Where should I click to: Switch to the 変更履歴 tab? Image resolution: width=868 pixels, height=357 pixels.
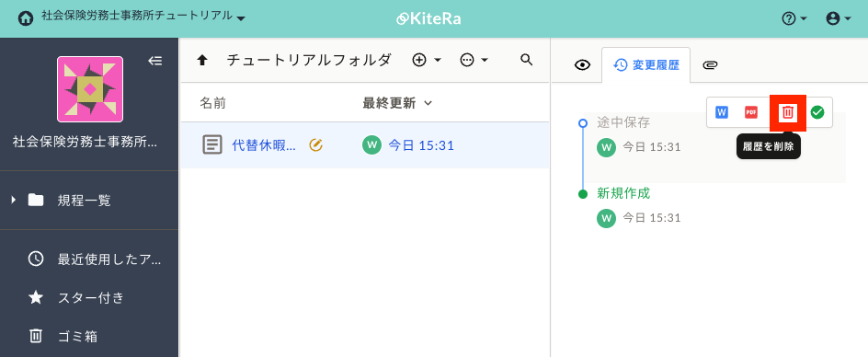click(x=645, y=64)
